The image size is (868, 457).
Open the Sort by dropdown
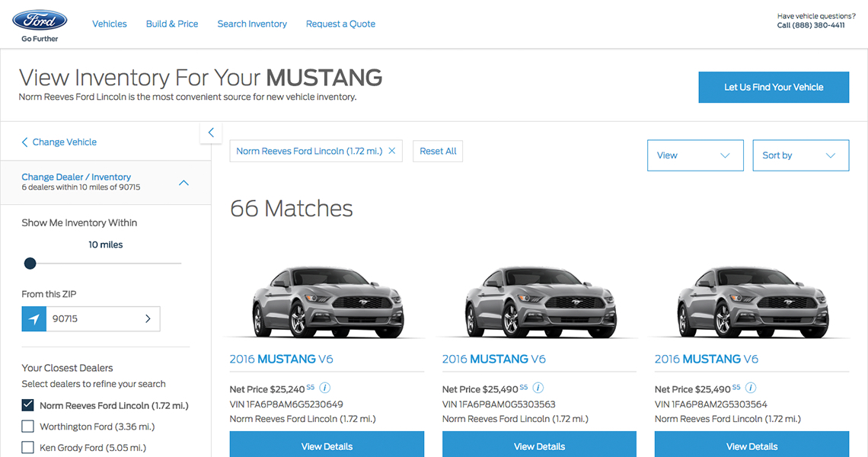(799, 155)
